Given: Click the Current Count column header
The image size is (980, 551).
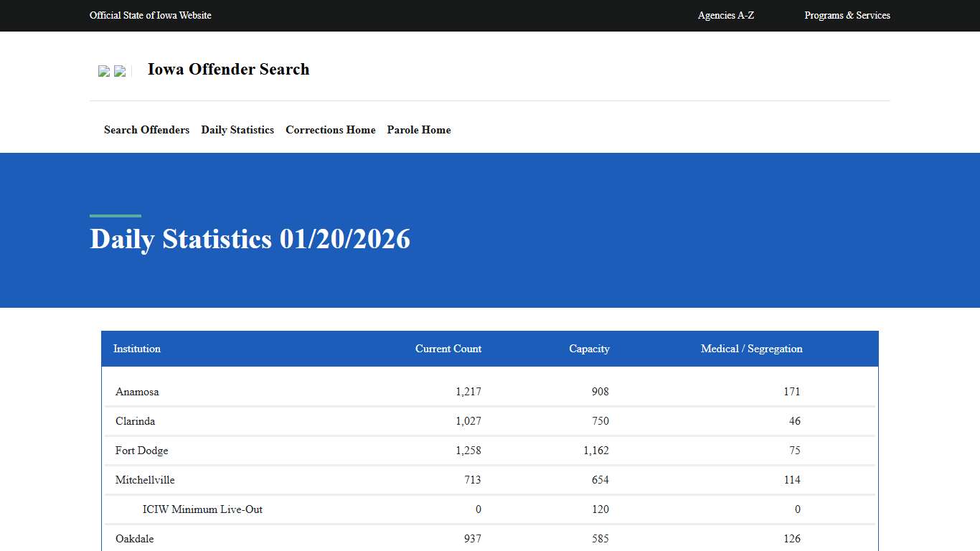Looking at the screenshot, I should coord(448,349).
